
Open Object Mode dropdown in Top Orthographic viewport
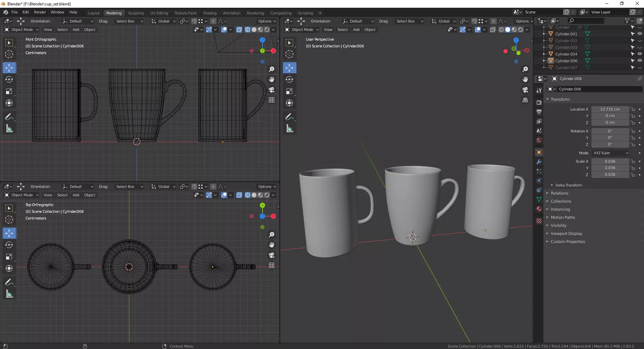coord(22,195)
